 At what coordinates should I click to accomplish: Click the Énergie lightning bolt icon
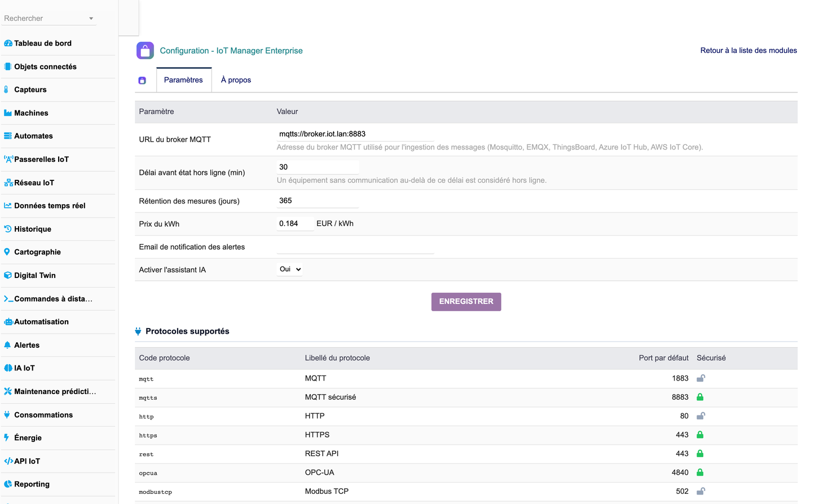[6, 438]
